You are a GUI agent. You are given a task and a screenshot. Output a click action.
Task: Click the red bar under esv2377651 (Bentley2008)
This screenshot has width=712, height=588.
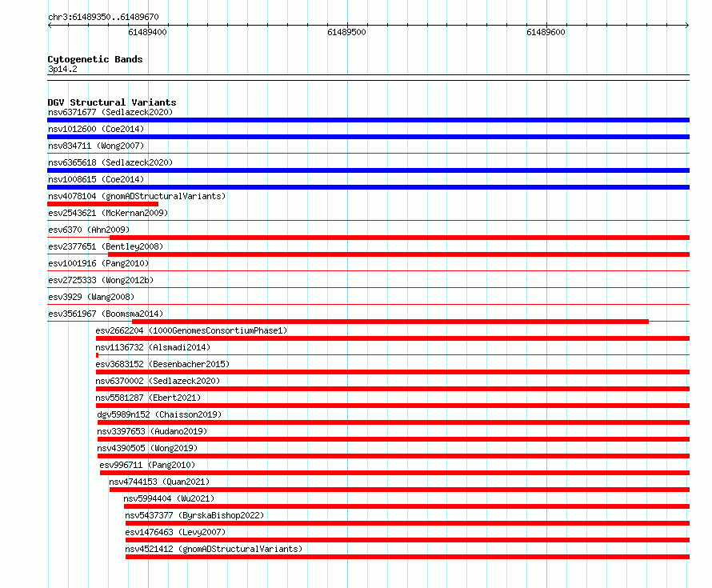[x=398, y=254]
